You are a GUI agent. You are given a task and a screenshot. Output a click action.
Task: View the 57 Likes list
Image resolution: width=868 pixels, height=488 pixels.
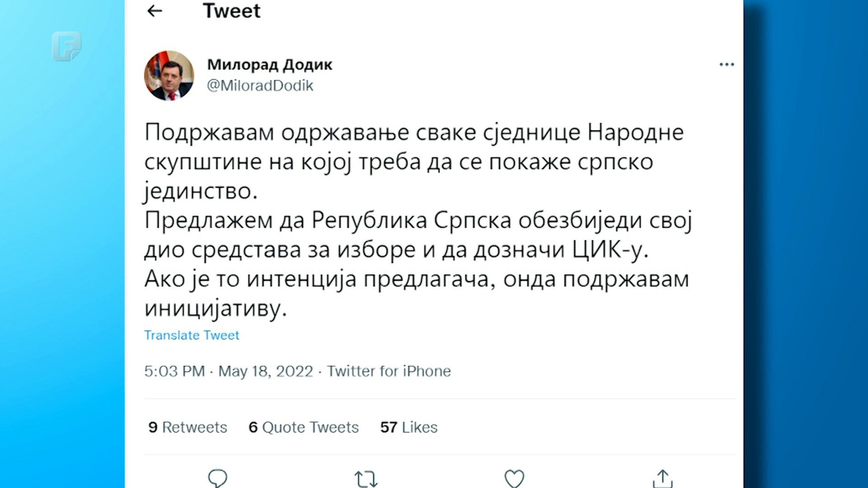click(x=409, y=427)
